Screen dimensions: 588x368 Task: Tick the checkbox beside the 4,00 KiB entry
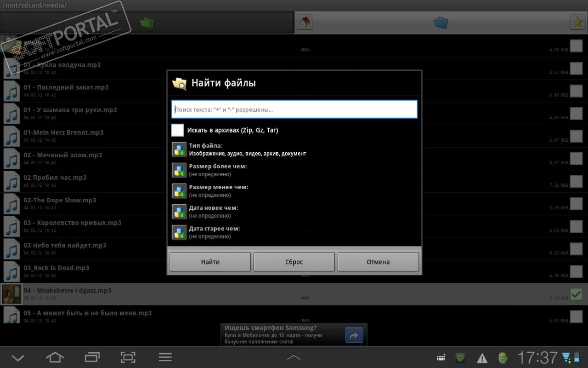pyautogui.click(x=576, y=46)
